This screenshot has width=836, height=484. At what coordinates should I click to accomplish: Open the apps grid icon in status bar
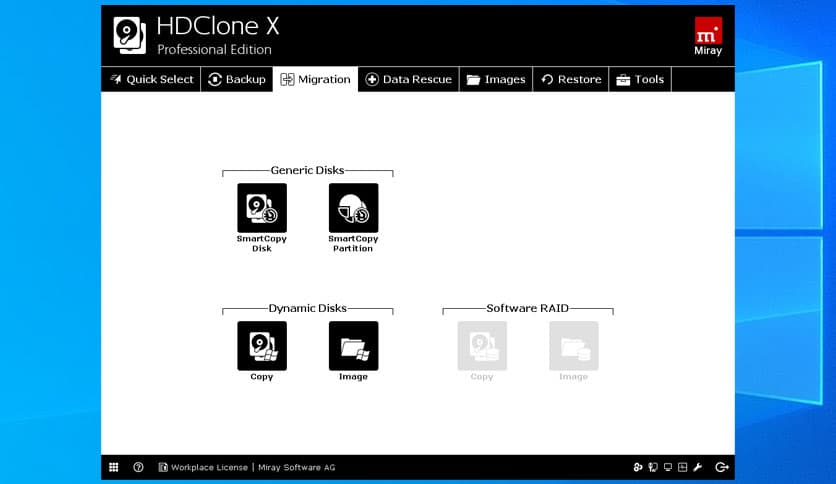[x=114, y=467]
